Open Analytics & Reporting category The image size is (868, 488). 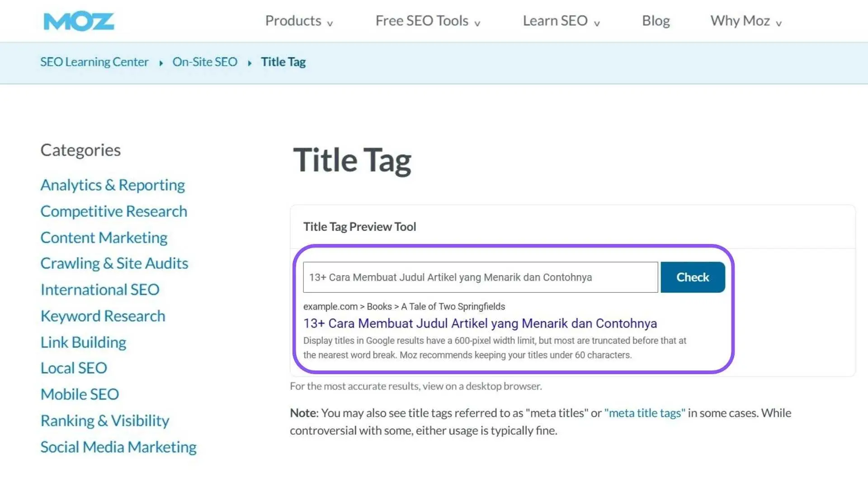[x=113, y=185]
